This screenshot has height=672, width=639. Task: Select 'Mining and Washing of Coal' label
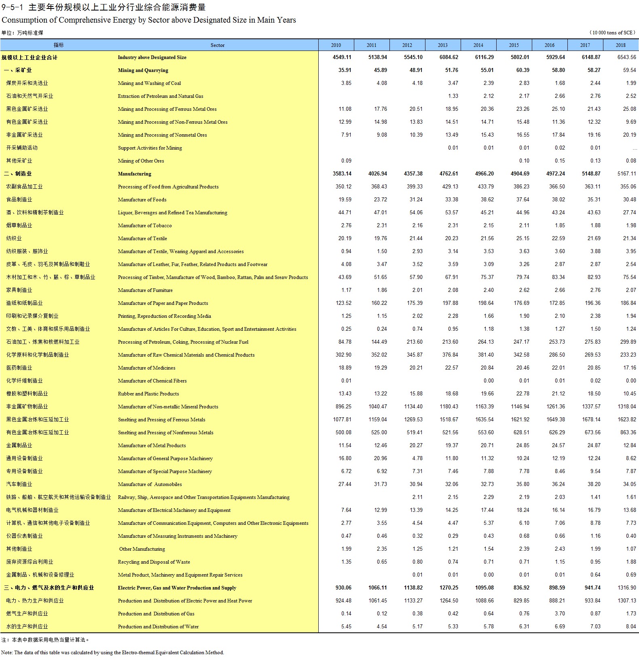tap(149, 83)
